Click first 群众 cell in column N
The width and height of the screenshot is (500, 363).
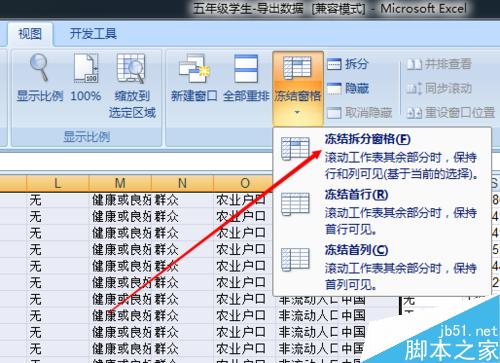(182, 200)
